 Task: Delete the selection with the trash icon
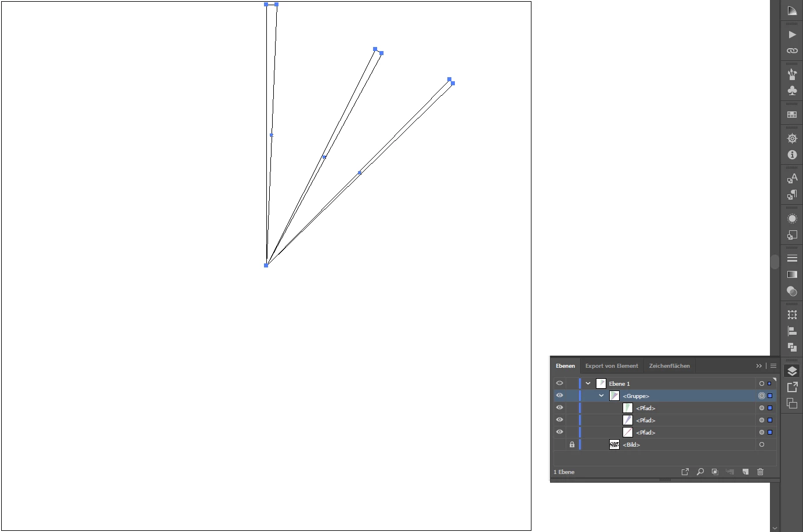click(760, 472)
